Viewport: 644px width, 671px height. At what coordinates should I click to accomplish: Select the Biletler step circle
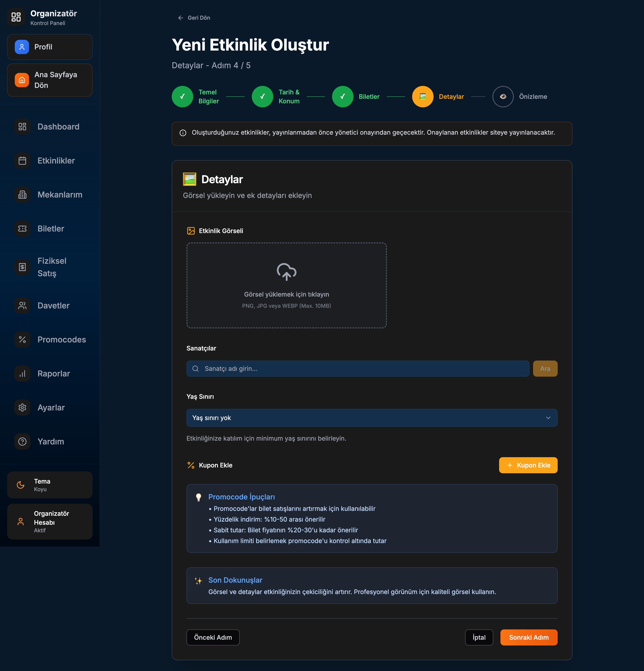(x=343, y=97)
